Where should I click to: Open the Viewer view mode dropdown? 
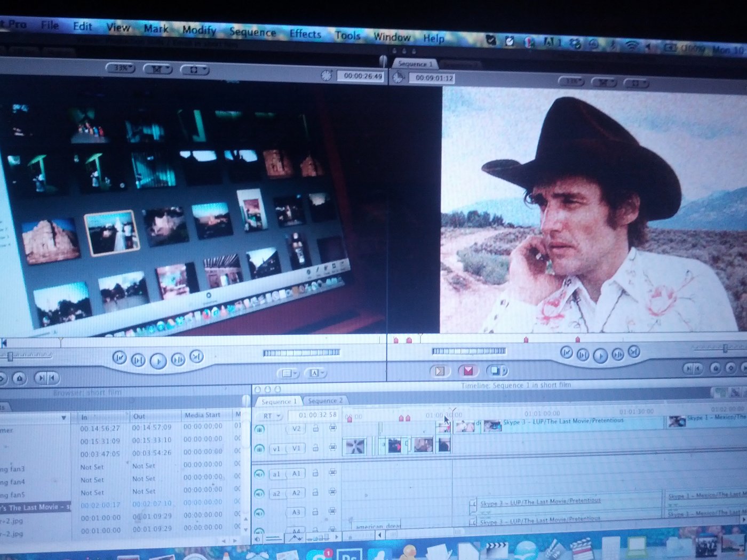coord(157,69)
